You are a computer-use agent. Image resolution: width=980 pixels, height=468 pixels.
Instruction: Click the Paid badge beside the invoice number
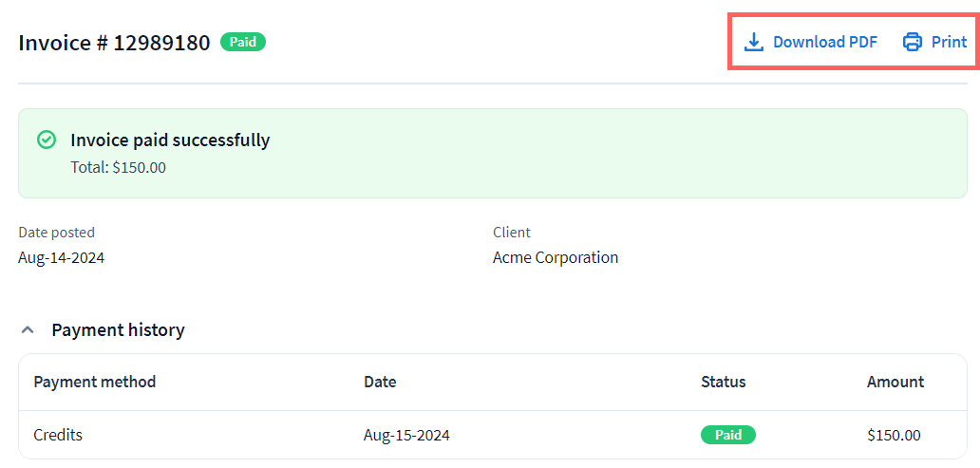point(243,42)
